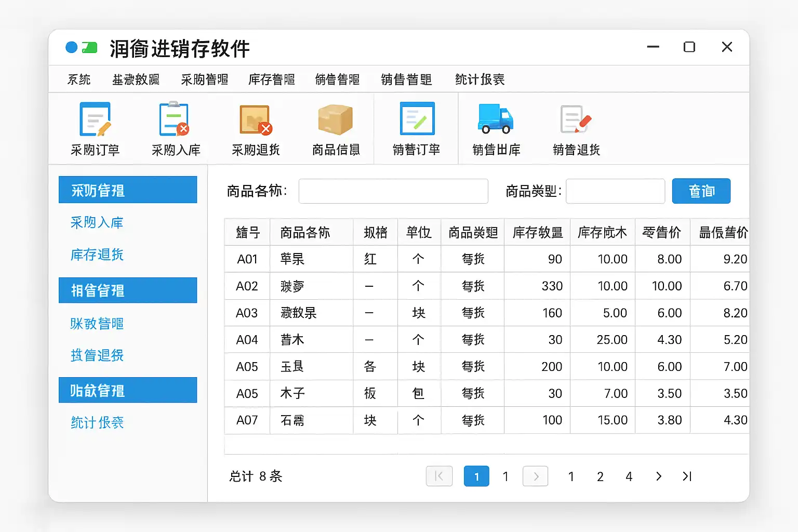Jump to first page arrow in pagination
Viewport: 798px width, 532px height.
[439, 476]
